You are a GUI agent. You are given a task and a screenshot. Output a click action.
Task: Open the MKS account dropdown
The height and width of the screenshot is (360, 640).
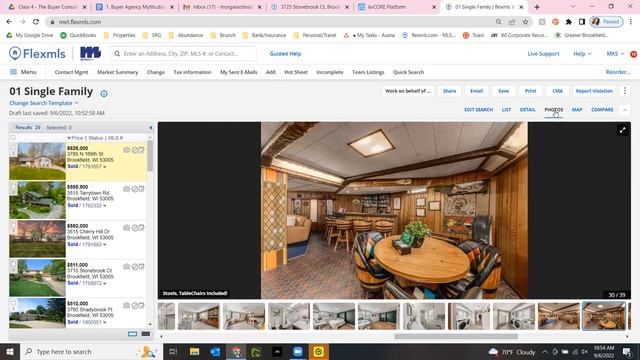point(615,54)
